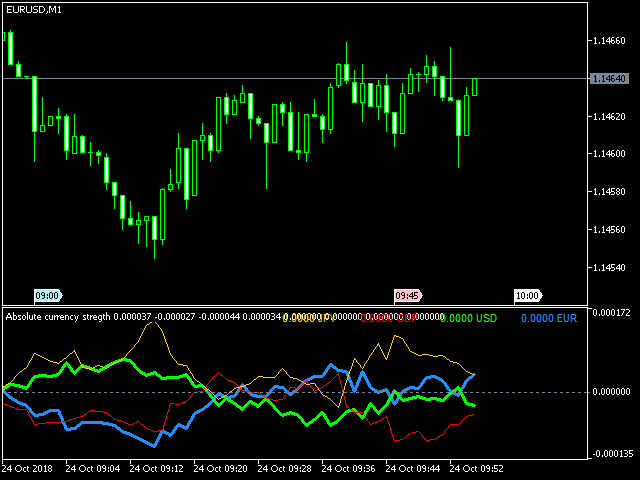Click the green USD strength label

[x=469, y=318]
